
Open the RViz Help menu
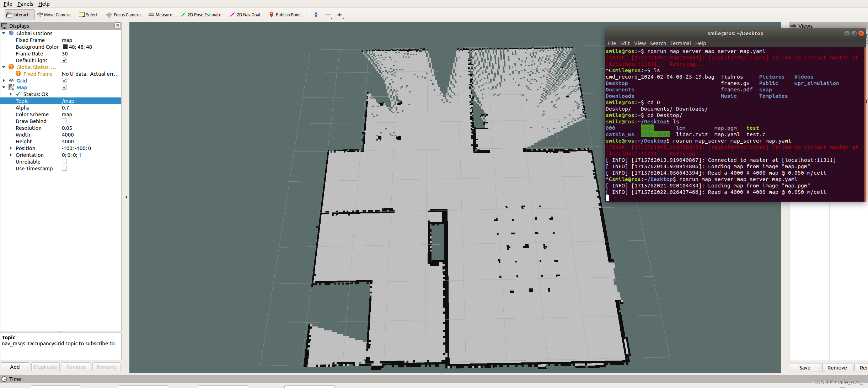(x=44, y=4)
